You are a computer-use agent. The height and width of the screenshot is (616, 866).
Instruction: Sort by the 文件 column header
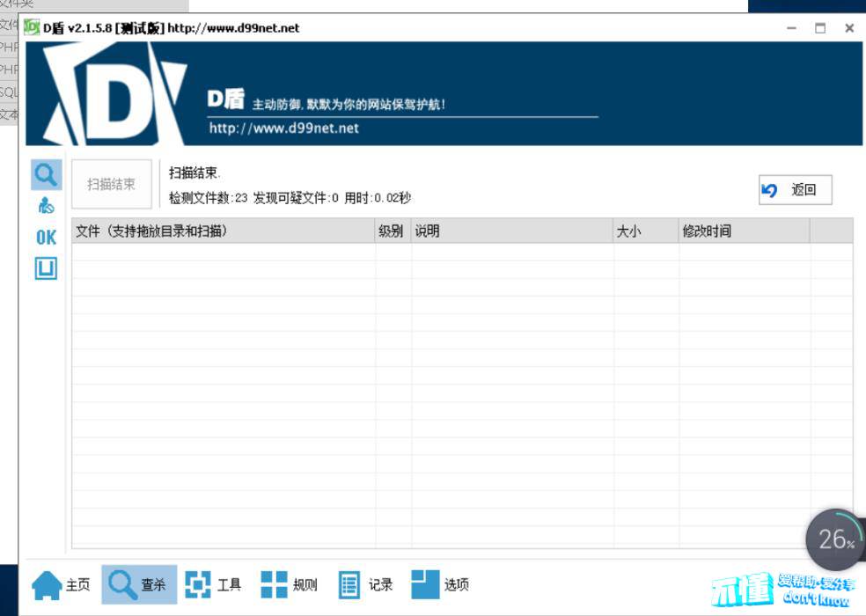tap(224, 231)
